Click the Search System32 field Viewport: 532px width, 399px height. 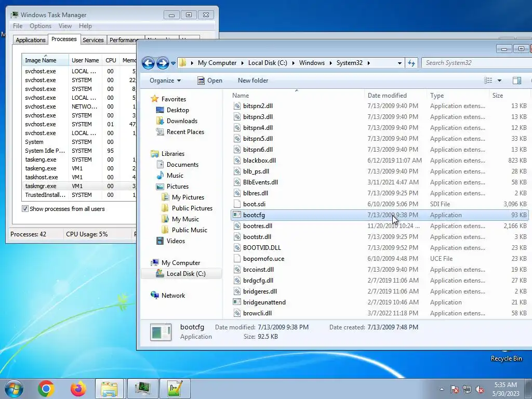pyautogui.click(x=477, y=63)
